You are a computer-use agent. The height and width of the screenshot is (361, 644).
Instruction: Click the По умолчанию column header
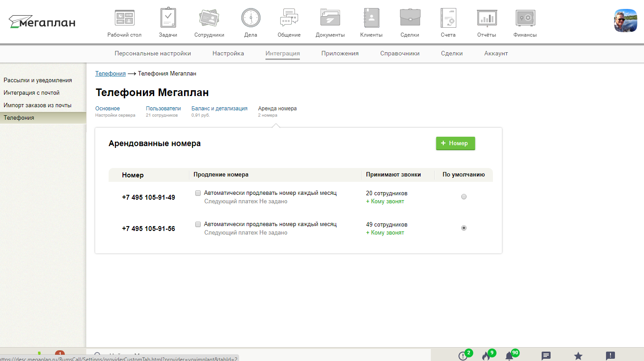[x=463, y=175]
